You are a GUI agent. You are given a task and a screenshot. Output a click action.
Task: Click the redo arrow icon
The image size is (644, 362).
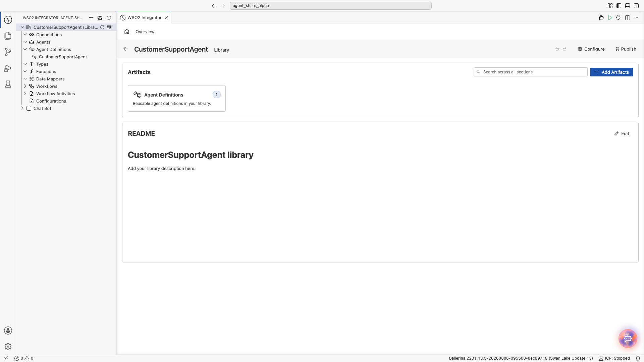(x=565, y=49)
